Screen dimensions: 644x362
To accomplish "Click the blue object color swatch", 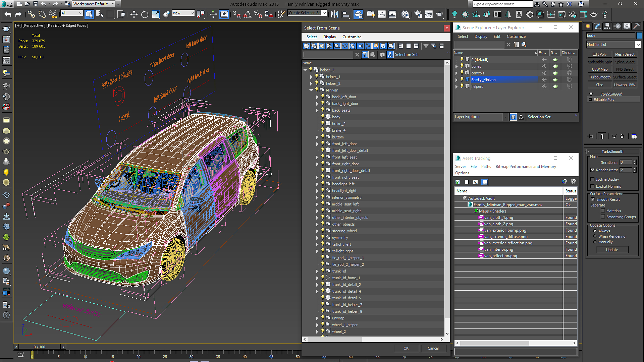I will (x=639, y=36).
